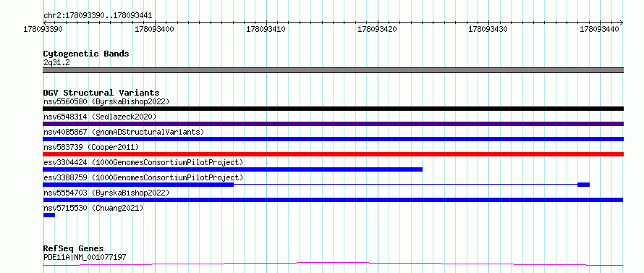Click ruler tick label 178093440

point(599,29)
